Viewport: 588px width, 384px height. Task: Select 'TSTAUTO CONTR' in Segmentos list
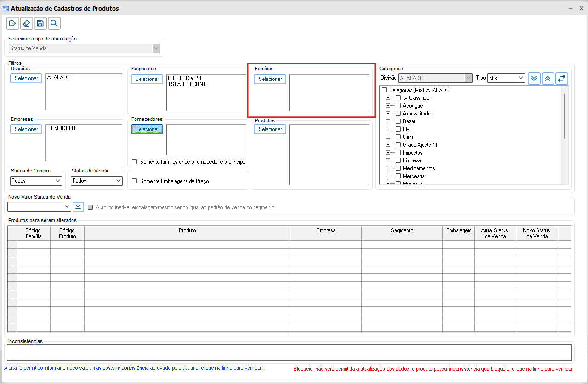point(189,84)
